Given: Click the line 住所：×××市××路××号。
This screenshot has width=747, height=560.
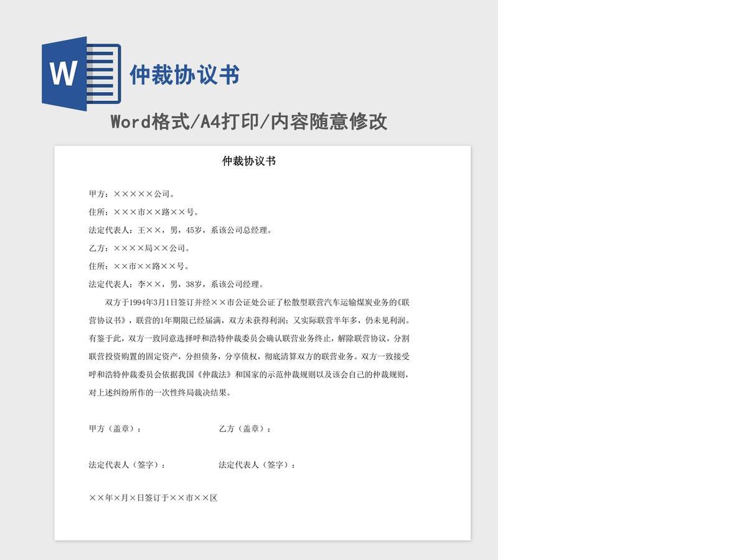Looking at the screenshot, I should pyautogui.click(x=144, y=212).
